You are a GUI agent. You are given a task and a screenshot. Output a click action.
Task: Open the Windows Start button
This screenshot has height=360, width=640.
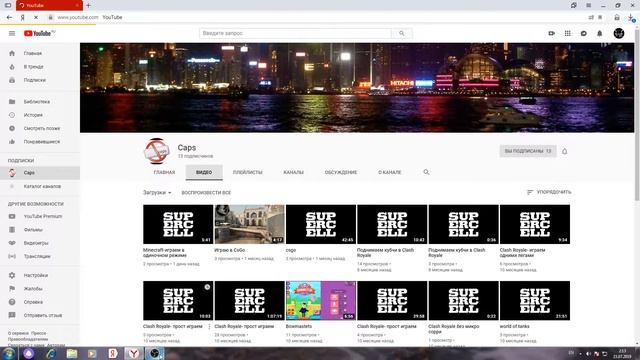click(x=8, y=353)
